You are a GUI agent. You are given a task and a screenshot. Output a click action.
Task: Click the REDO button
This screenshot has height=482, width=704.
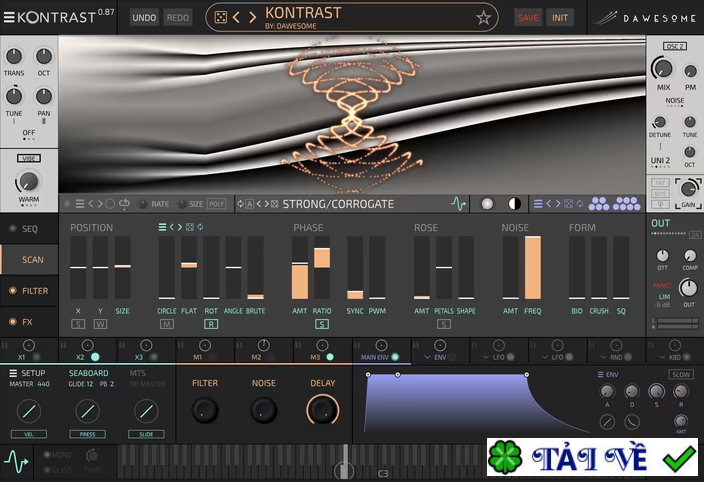178,18
